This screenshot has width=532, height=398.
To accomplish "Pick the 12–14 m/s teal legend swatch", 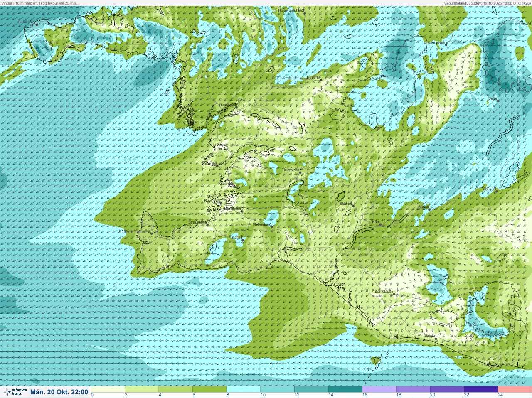I will [x=311, y=389].
